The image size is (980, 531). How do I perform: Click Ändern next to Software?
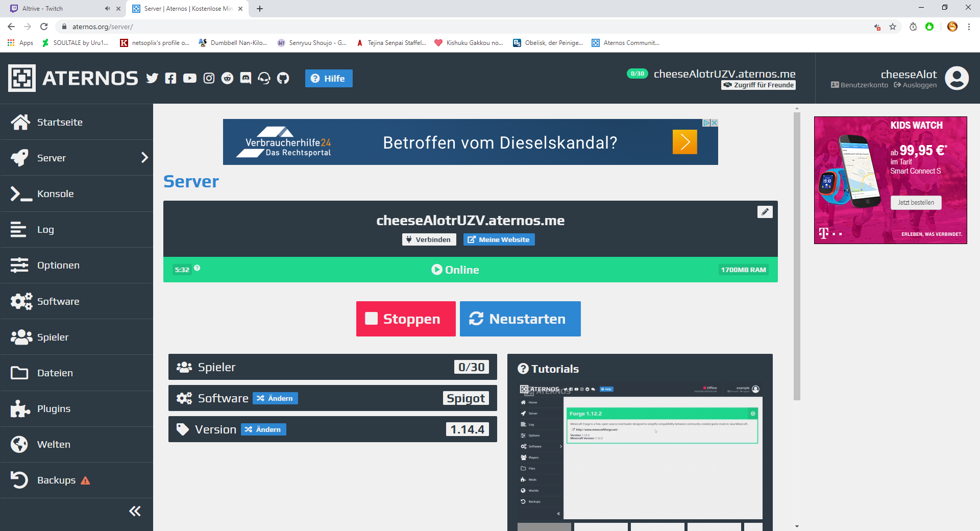(275, 398)
